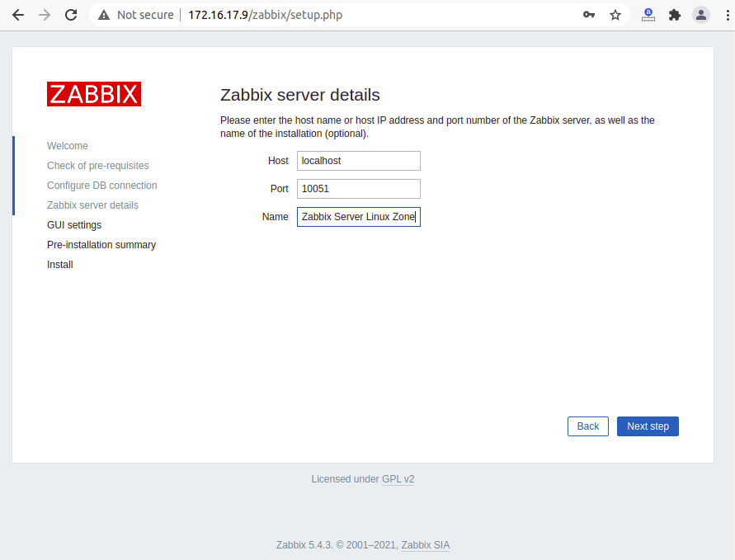735x560 pixels.
Task: Select Check of pre-requisites step
Action: [x=98, y=166]
